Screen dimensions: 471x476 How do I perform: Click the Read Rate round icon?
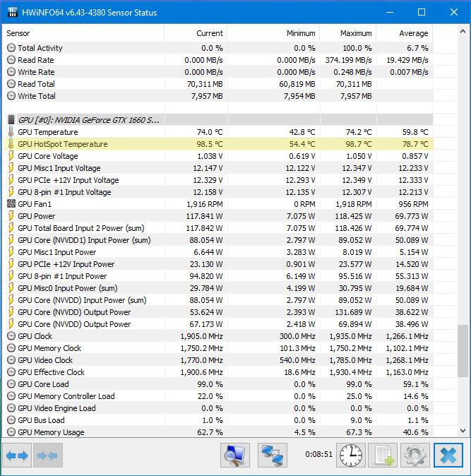(11, 60)
